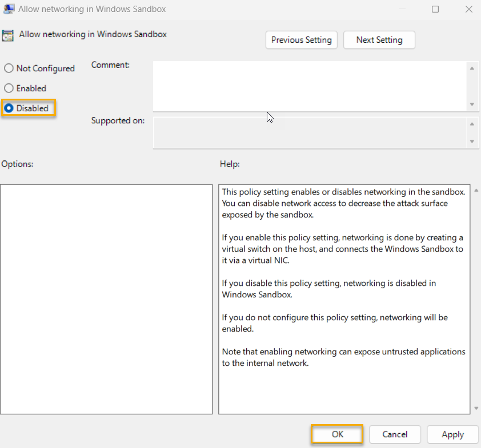Click inside the Comment text box
This screenshot has height=448, width=481.
point(308,86)
